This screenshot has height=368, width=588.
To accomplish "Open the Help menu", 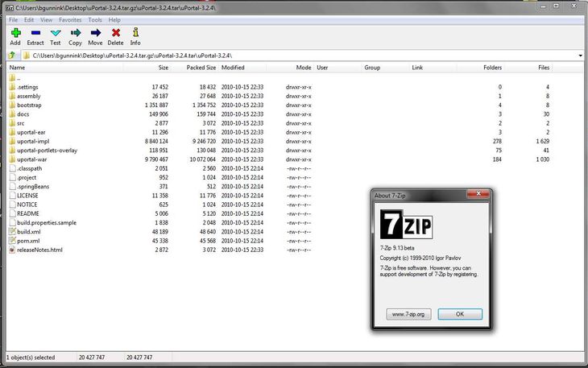I will 114,20.
